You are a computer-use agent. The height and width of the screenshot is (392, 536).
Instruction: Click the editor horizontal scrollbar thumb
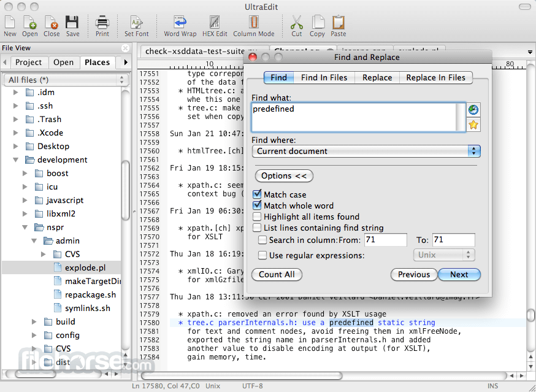pyautogui.click(x=242, y=375)
